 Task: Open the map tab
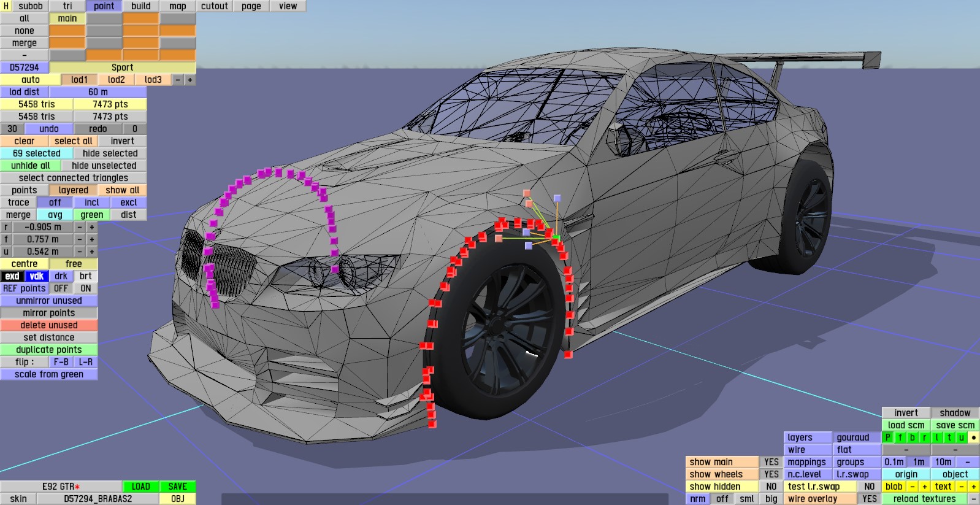point(178,6)
